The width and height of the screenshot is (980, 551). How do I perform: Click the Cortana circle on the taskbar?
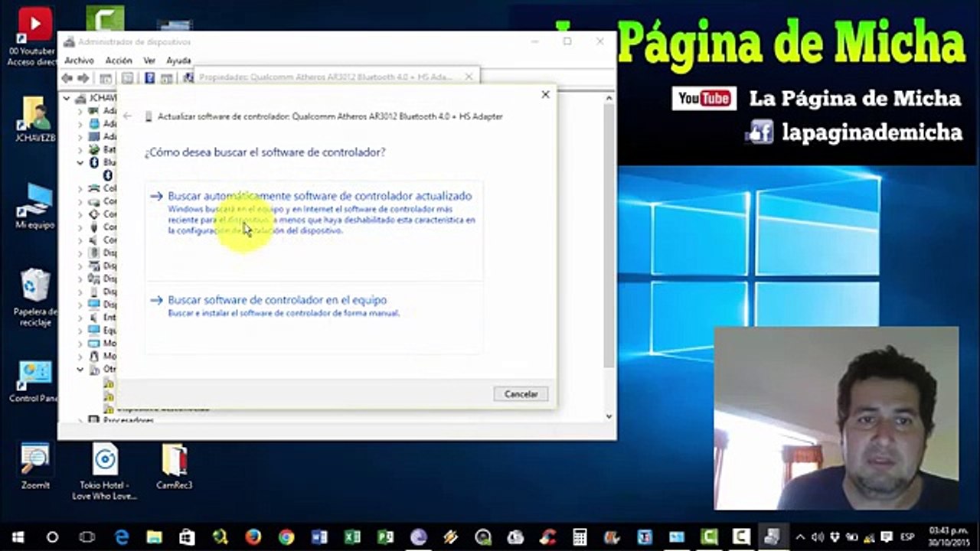[52, 537]
